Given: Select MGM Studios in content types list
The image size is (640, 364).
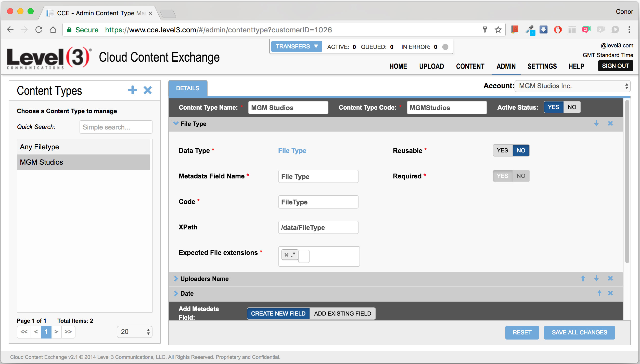Looking at the screenshot, I should (84, 162).
